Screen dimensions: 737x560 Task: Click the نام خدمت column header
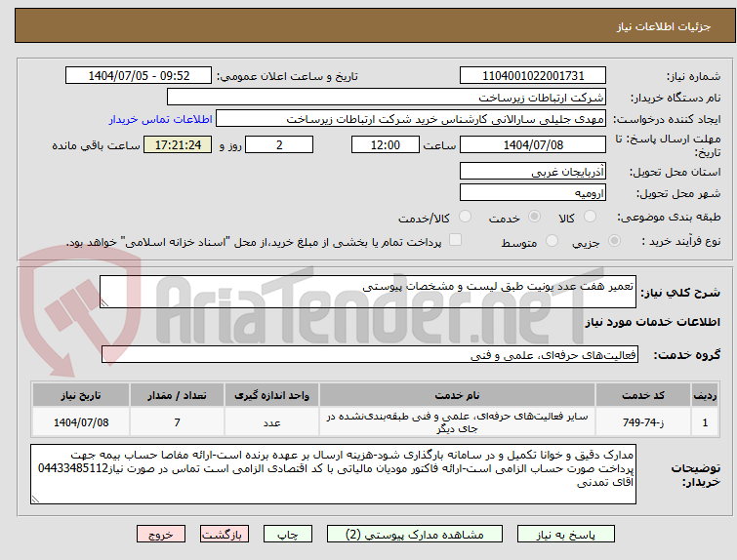pos(458,395)
